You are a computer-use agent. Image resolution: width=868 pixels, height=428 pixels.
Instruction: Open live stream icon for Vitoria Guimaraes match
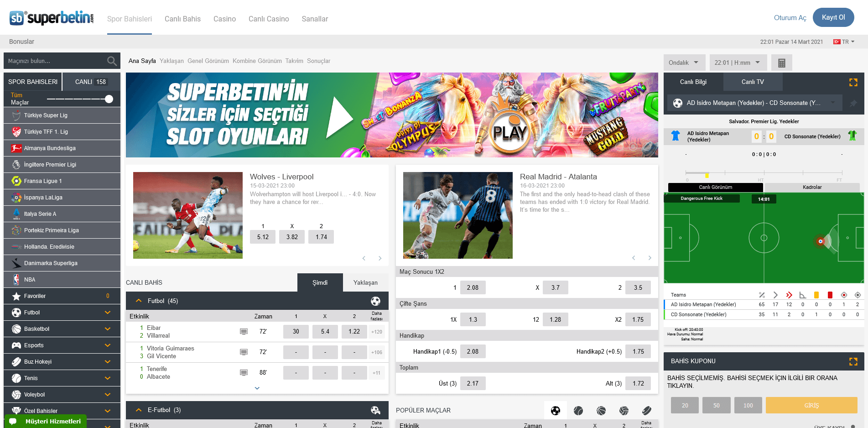point(244,352)
